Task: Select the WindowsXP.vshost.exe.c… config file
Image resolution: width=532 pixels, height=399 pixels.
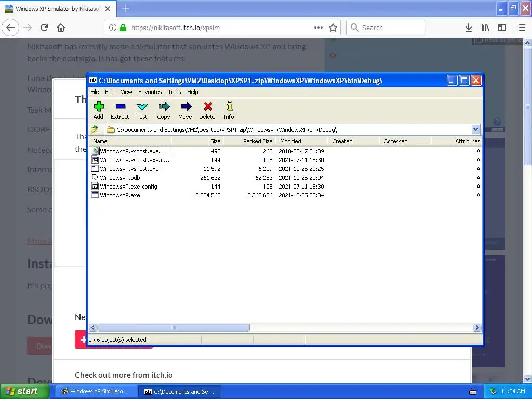Action: point(135,160)
